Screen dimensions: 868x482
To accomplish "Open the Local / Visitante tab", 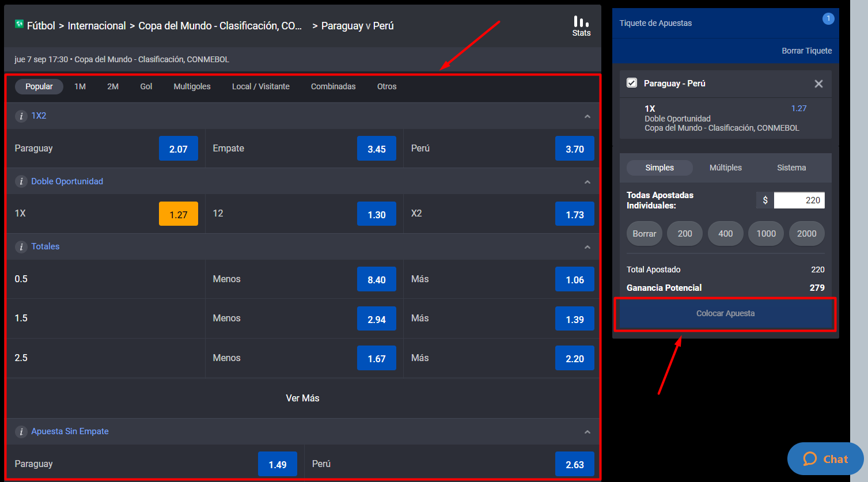I will tap(261, 86).
